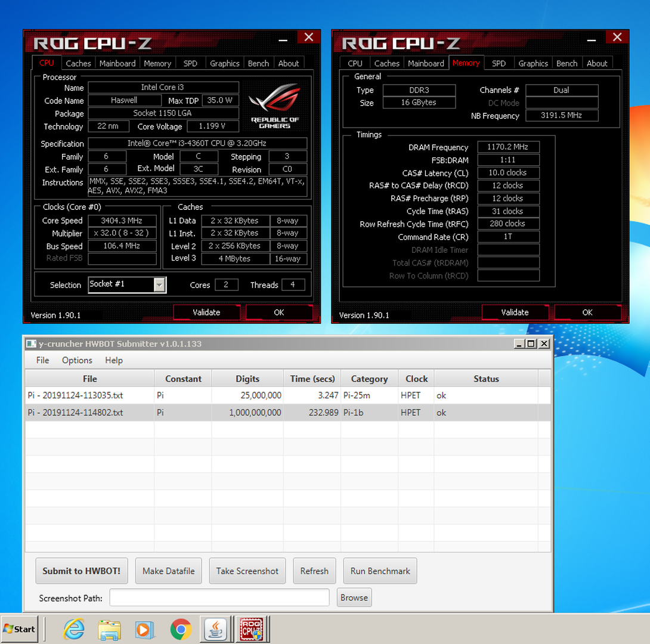
Task: Close the right CPU-Z Memory window
Action: pos(617,38)
